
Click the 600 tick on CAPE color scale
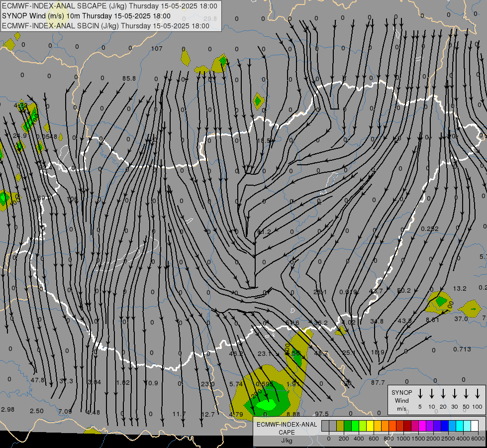pos(374,439)
